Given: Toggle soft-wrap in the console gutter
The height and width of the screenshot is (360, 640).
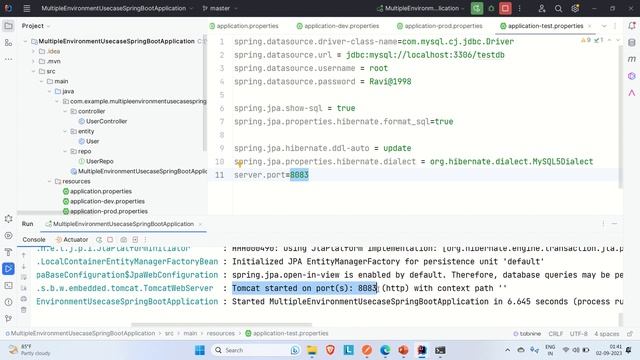Looking at the screenshot, I should pyautogui.click(x=24, y=277).
